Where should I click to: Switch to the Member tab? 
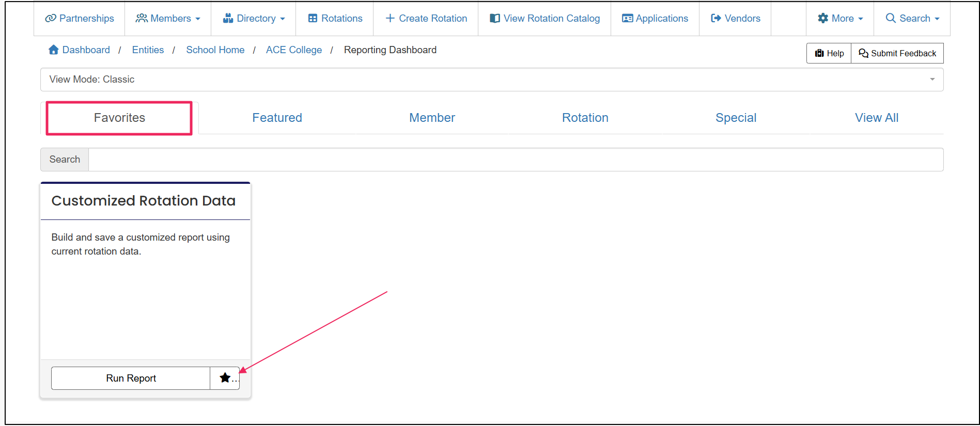coord(432,118)
